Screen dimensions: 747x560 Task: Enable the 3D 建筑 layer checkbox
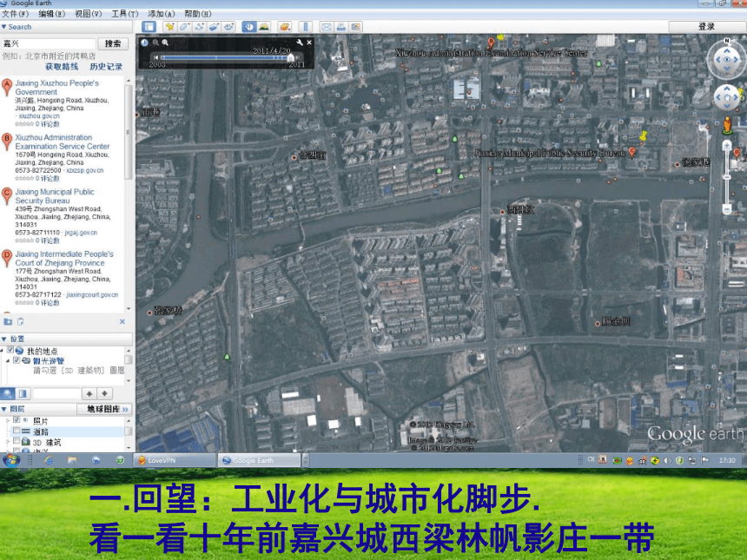[x=17, y=441]
